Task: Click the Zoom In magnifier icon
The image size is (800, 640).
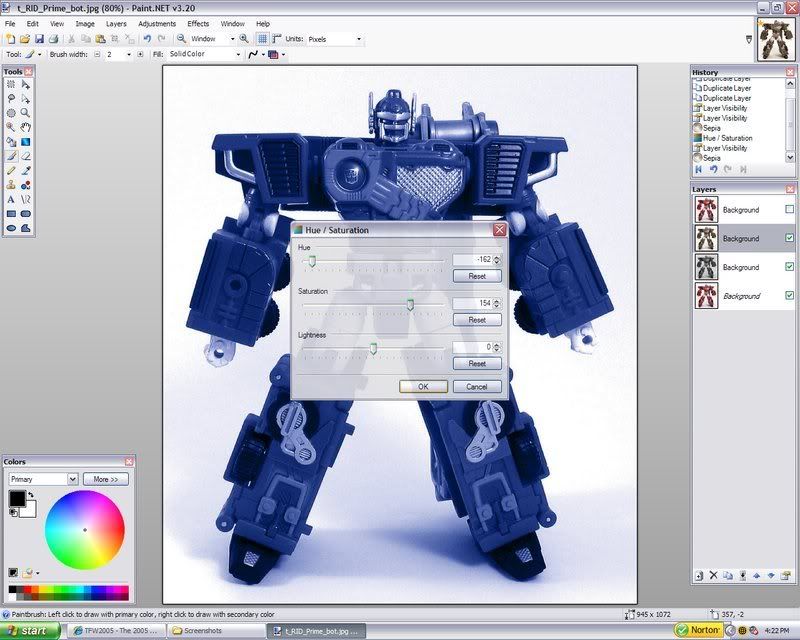Action: 244,39
